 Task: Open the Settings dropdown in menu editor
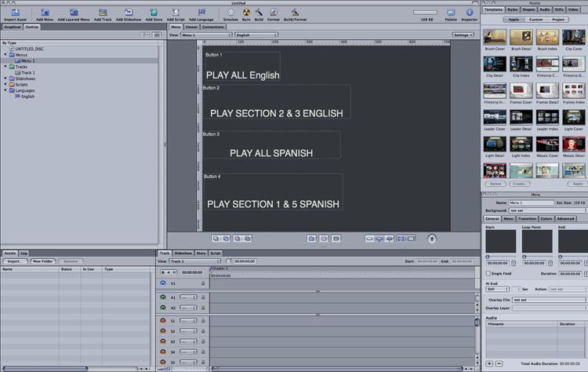463,35
